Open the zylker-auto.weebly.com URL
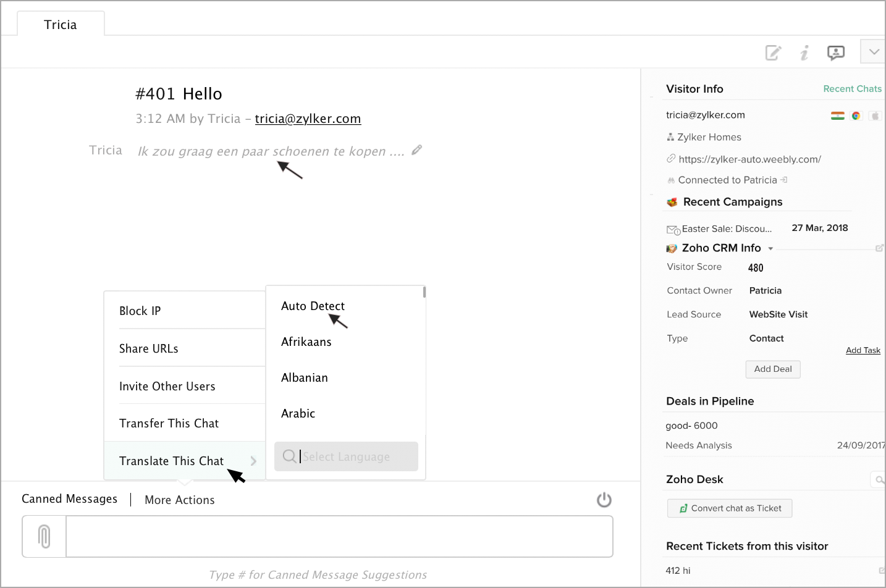This screenshot has height=588, width=886. (x=749, y=159)
